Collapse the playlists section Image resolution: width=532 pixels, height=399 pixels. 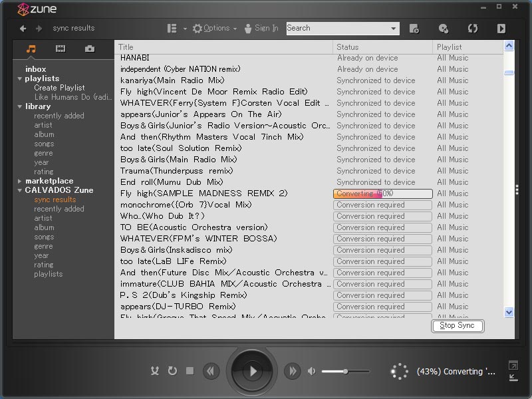point(20,78)
